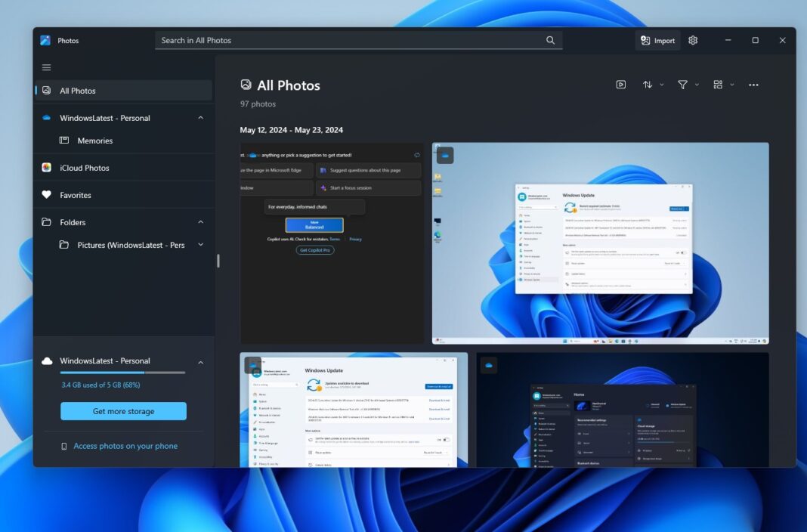Open Photos app Settings gear
This screenshot has width=807, height=532.
693,40
